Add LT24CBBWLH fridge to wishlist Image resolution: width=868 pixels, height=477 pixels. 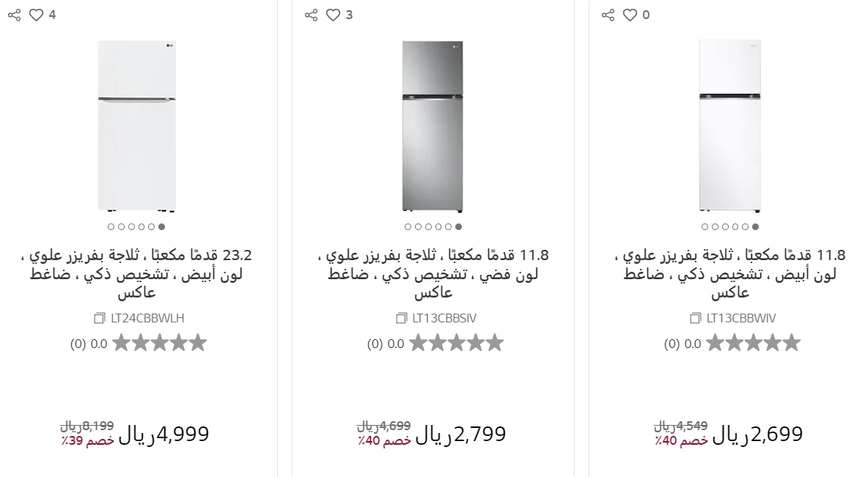pos(36,15)
